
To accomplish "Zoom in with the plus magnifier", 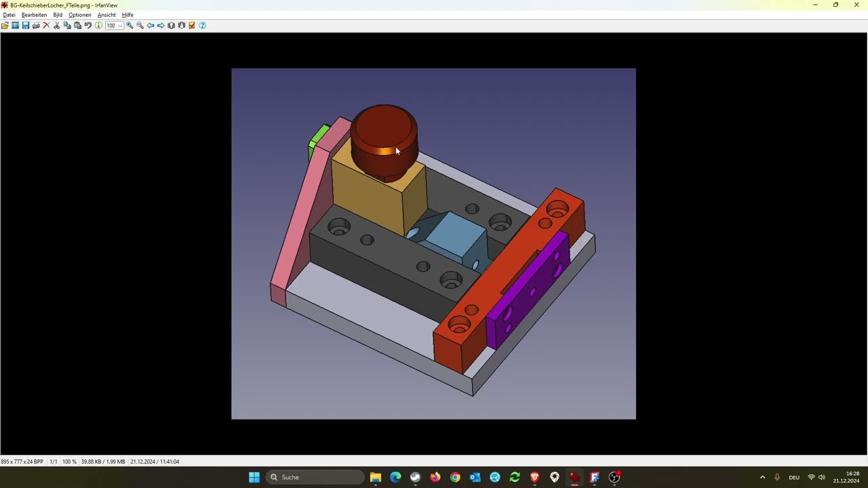I will [x=130, y=25].
